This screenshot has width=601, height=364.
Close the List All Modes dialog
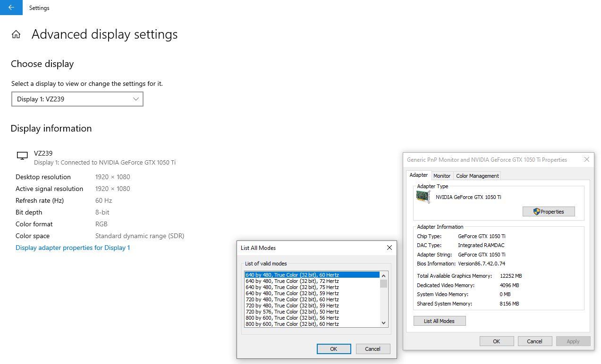pos(389,248)
